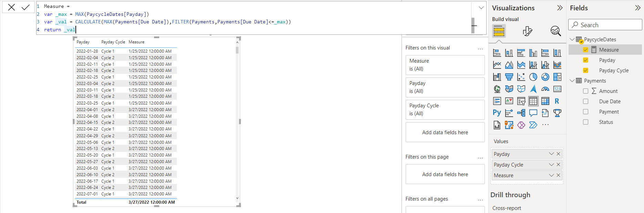644x213 pixels.
Task: Select the Card 123 visual
Action: pyautogui.click(x=557, y=89)
